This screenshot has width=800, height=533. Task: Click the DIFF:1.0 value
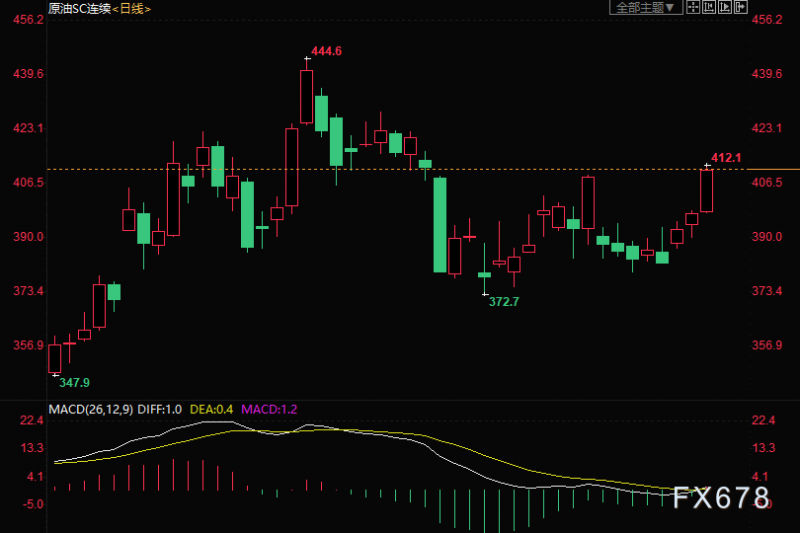(x=160, y=410)
